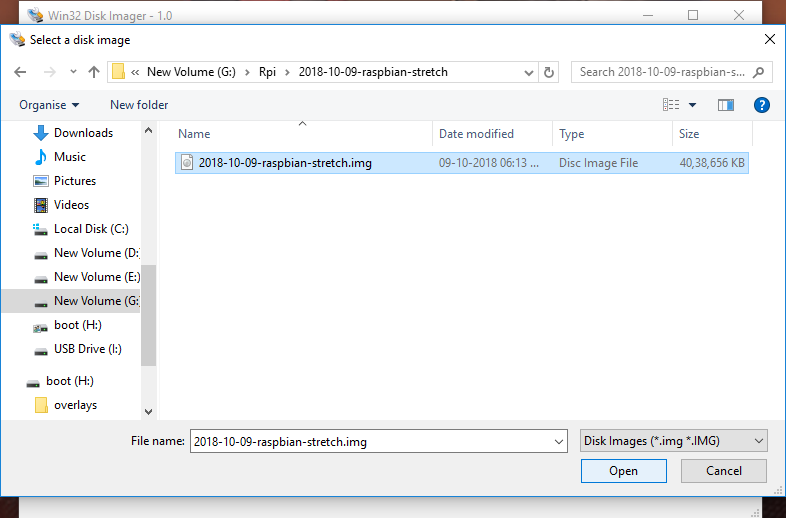Open Pictures in navigation pane
The height and width of the screenshot is (518, 786).
pos(75,181)
